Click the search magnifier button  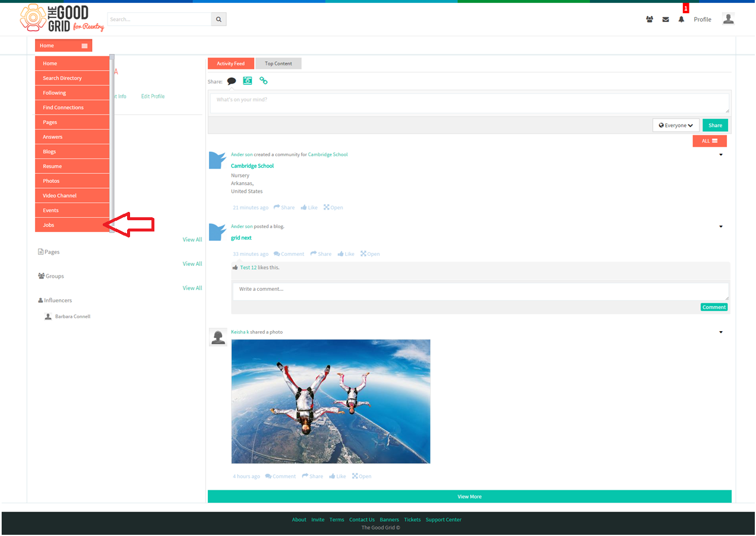(219, 19)
